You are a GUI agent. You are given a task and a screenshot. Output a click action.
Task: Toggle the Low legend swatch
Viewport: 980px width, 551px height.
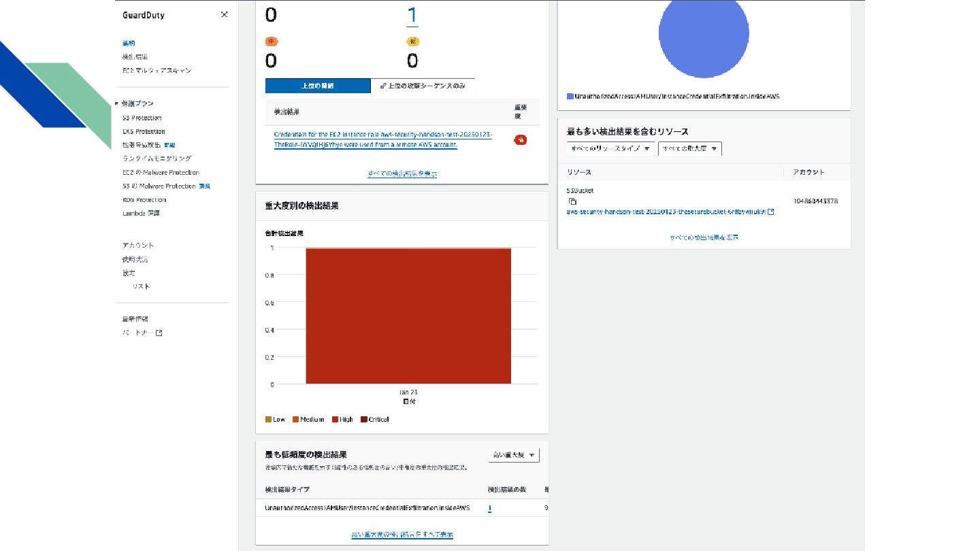pos(268,419)
